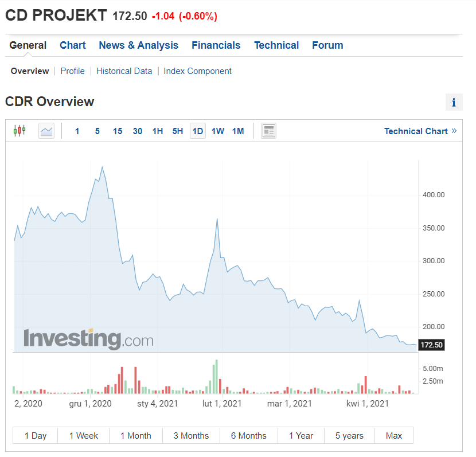
Task: Click the 'lut 1, 2021' date label
Action: click(x=222, y=404)
